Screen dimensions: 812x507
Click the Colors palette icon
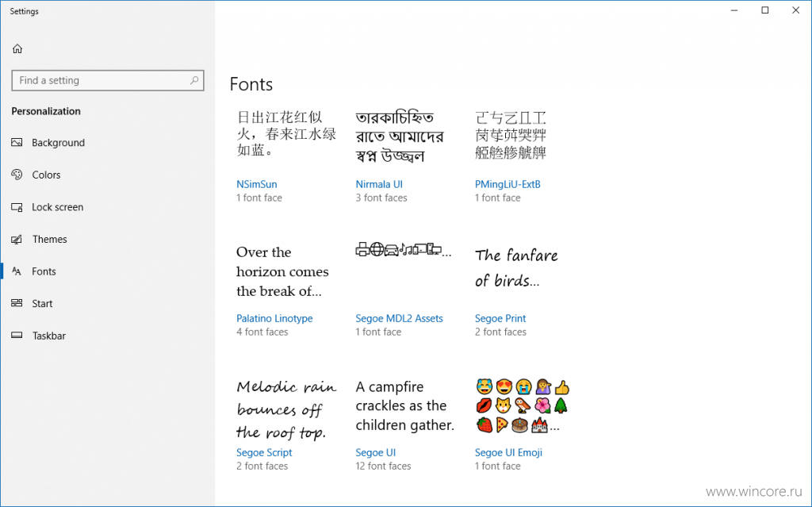click(x=17, y=175)
